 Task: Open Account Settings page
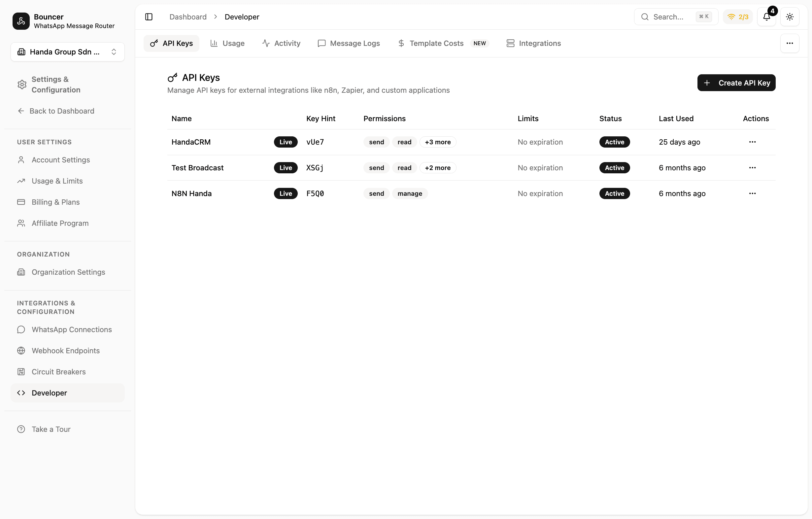pos(67,160)
